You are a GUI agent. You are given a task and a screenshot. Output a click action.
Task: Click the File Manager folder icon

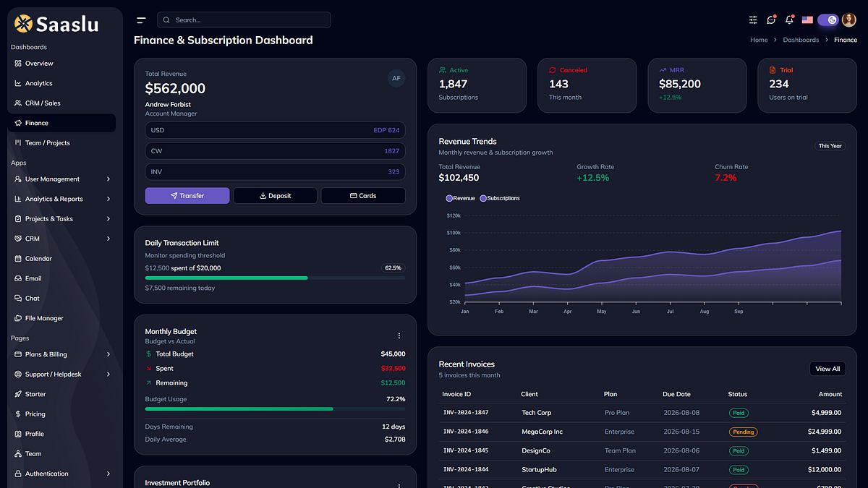tap(18, 318)
